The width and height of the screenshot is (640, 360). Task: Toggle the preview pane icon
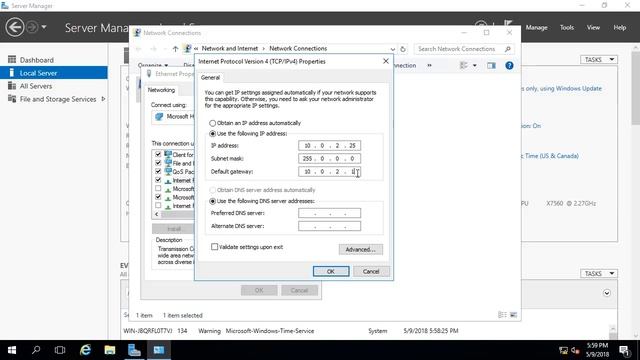(x=491, y=65)
